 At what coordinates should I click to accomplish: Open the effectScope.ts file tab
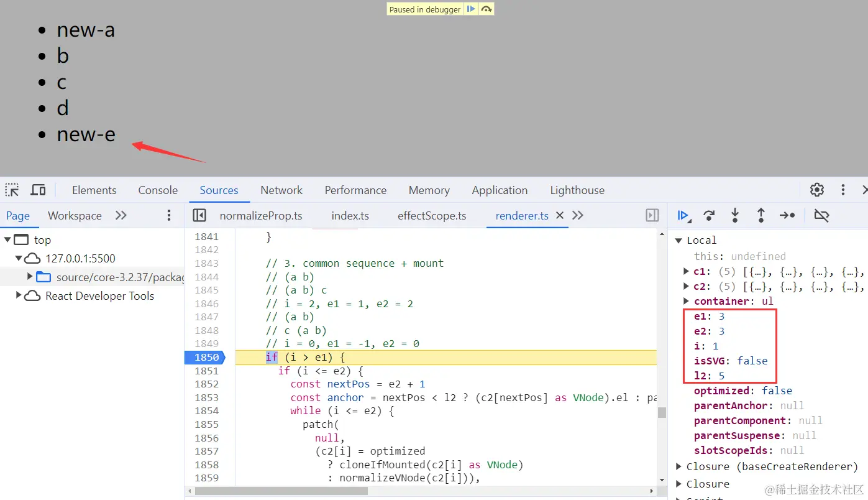tap(432, 216)
